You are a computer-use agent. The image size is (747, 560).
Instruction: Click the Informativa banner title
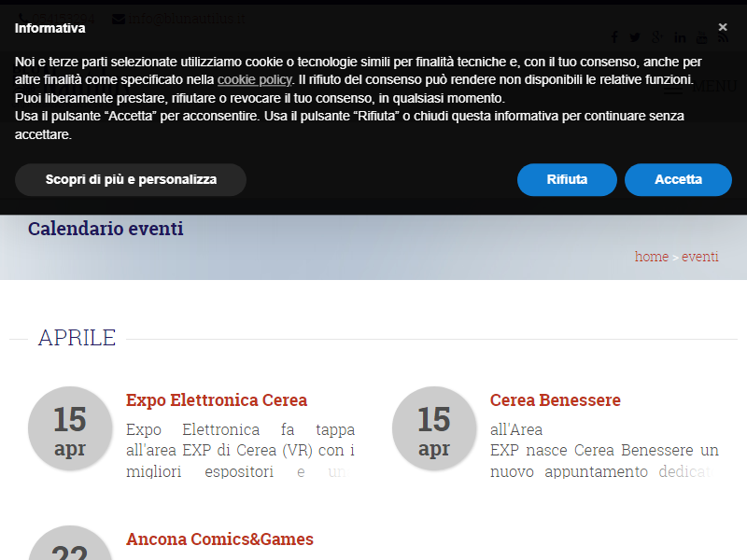[50, 28]
